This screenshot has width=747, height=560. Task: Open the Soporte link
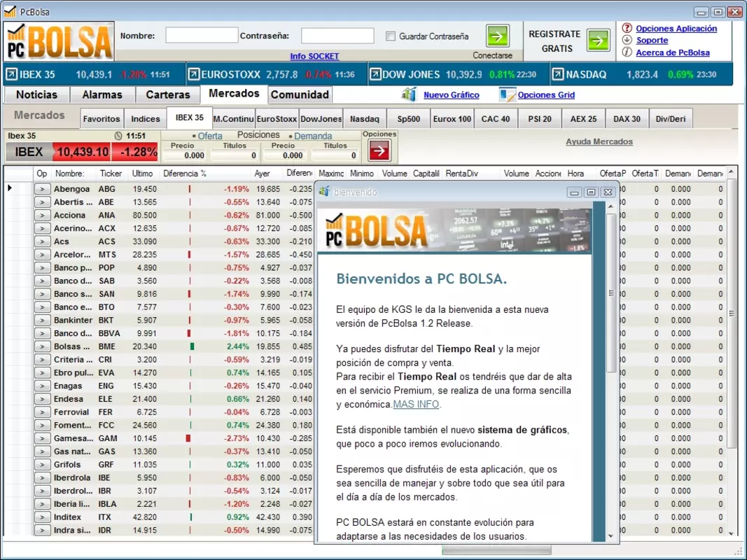point(652,41)
